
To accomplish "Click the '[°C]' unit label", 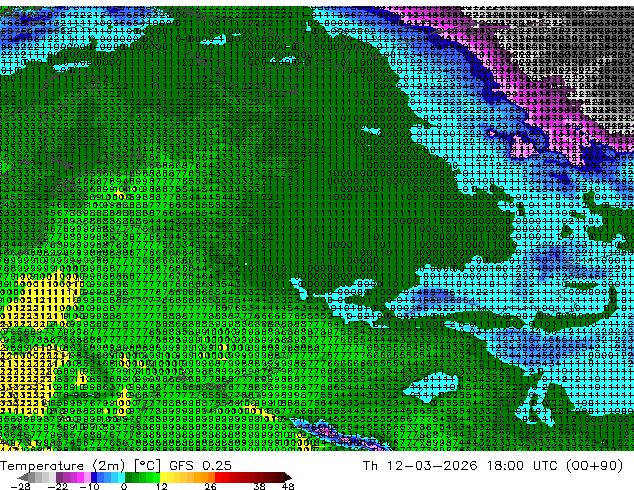I will click(147, 466).
